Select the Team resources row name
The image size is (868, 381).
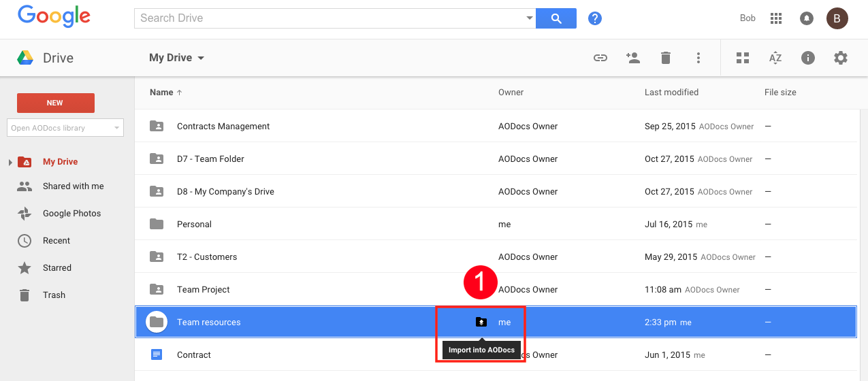(x=209, y=322)
